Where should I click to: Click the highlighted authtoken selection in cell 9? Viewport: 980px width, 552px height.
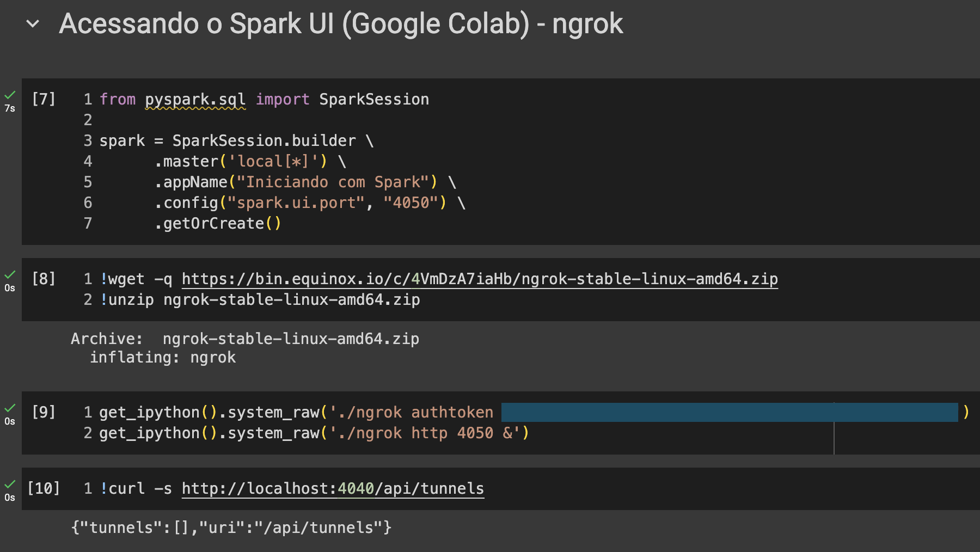click(730, 412)
